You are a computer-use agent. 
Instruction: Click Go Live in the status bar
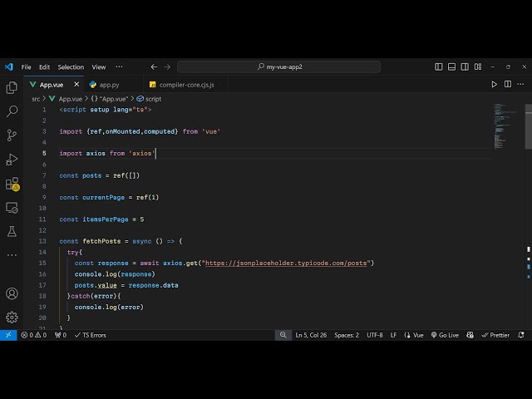coord(445,335)
